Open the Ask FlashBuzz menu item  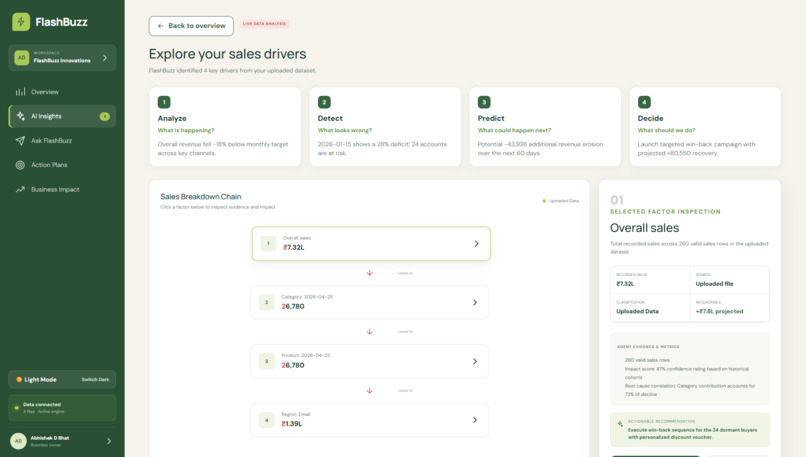pyautogui.click(x=62, y=140)
